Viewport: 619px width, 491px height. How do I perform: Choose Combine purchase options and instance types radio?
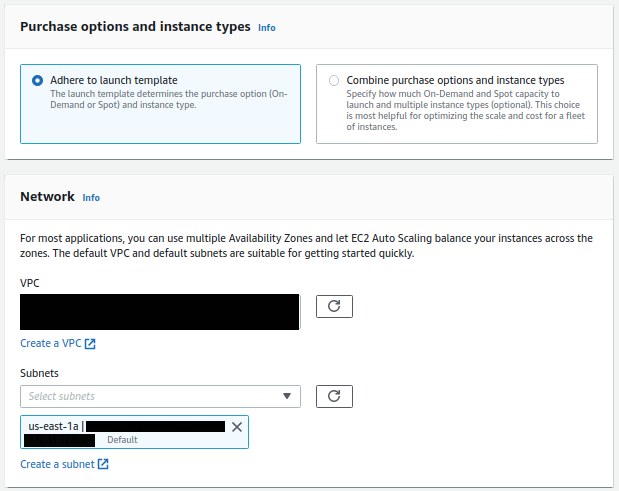pos(331,80)
